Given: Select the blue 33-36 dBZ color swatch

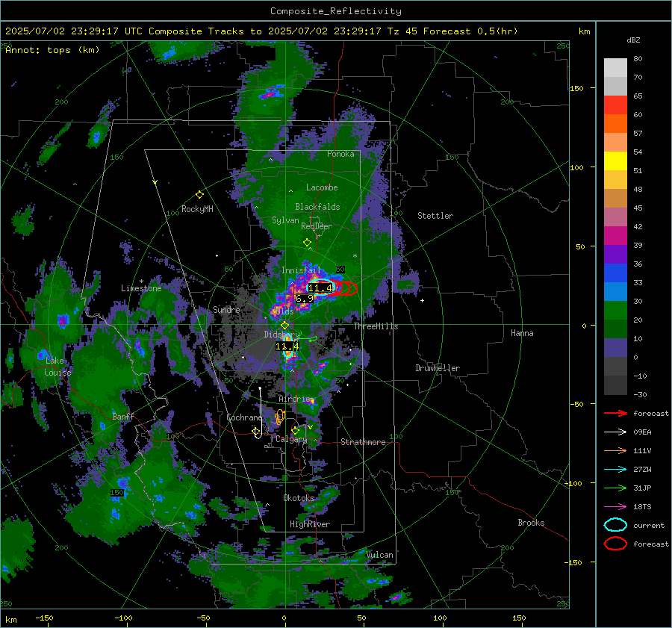Looking at the screenshot, I should [615, 273].
